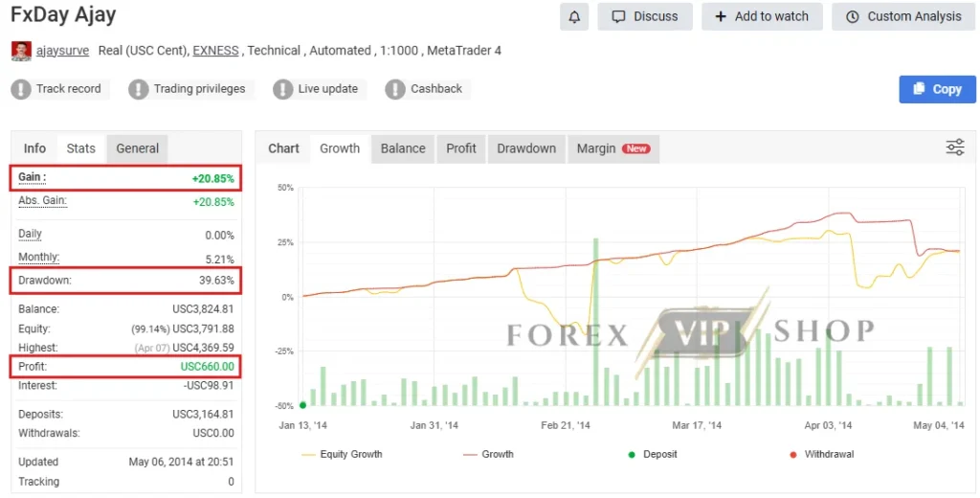Click the Deposits value USC3,164.81
The width and height of the screenshot is (980, 498).
coord(203,414)
